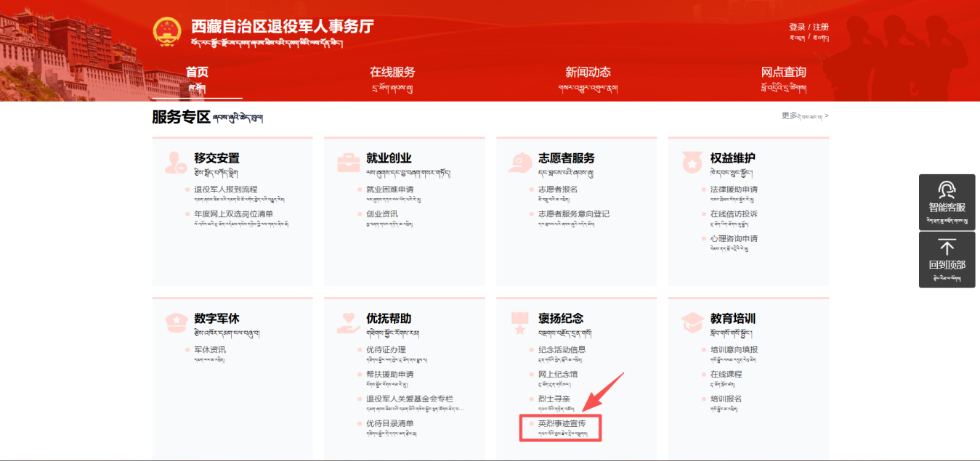
Task: Click the 注册 register link
Action: (x=821, y=27)
